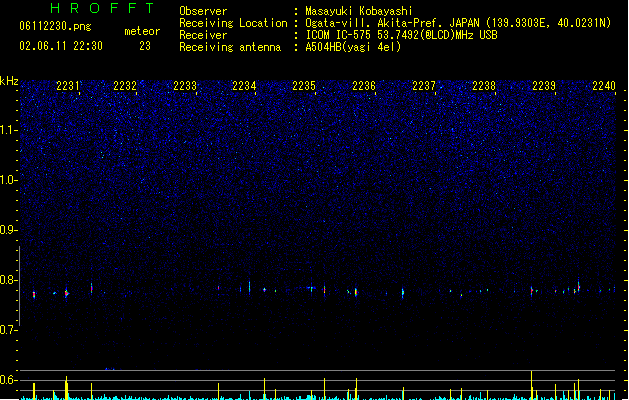
Task: Click the 2232 time axis marker
Action: point(125,86)
